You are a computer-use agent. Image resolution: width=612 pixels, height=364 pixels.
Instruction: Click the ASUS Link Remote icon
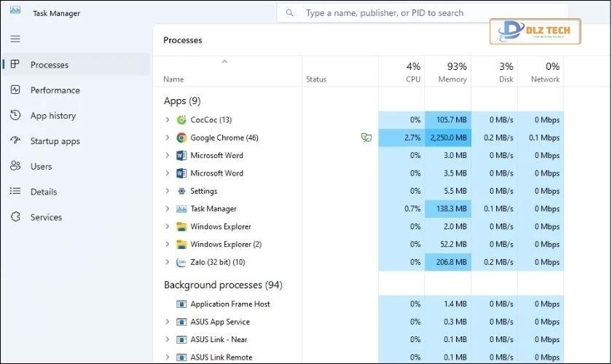pyautogui.click(x=181, y=357)
